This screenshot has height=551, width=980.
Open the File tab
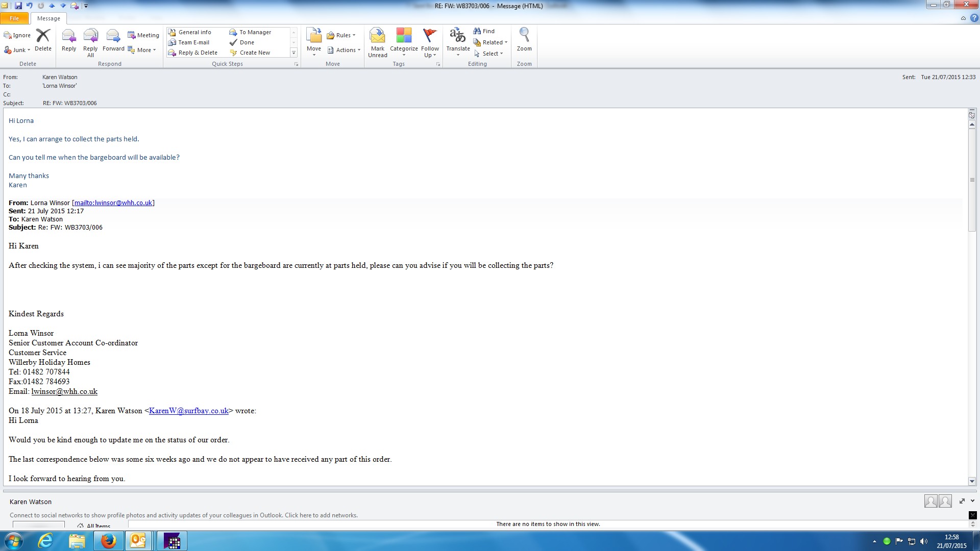14,18
